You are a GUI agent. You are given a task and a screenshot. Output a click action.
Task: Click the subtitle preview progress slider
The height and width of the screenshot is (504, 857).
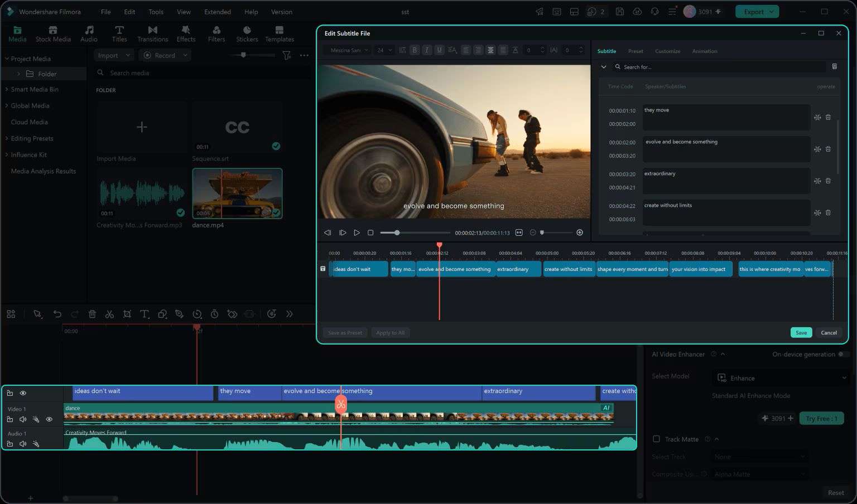[x=415, y=232]
